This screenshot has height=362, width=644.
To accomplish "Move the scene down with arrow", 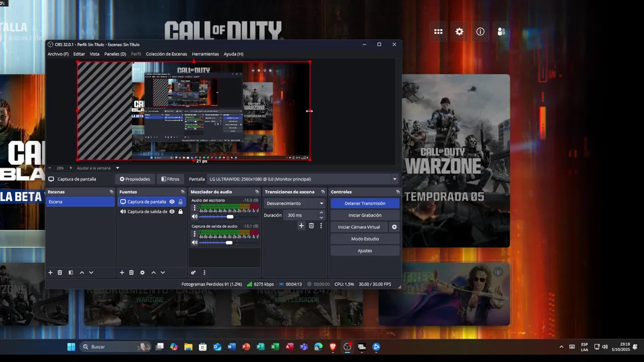I will pyautogui.click(x=91, y=273).
